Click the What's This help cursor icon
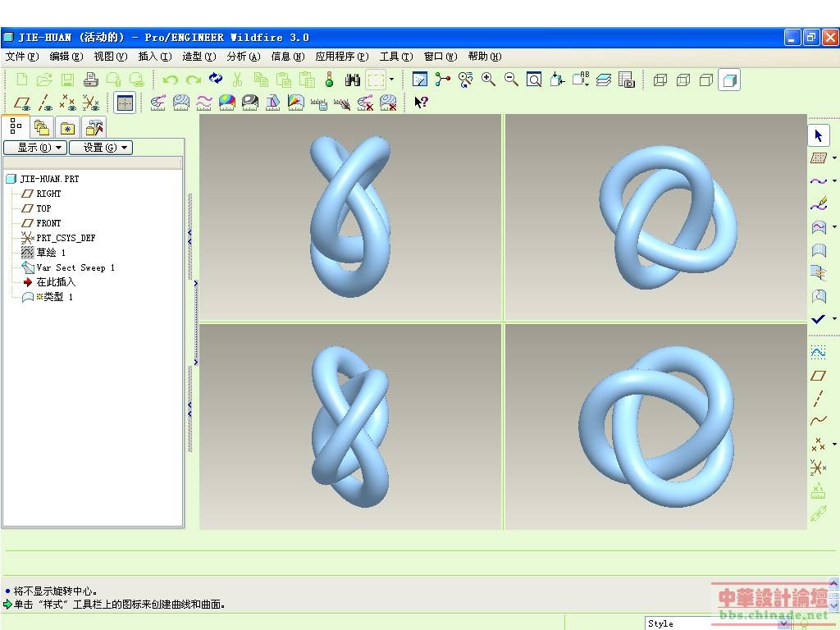 coord(421,102)
